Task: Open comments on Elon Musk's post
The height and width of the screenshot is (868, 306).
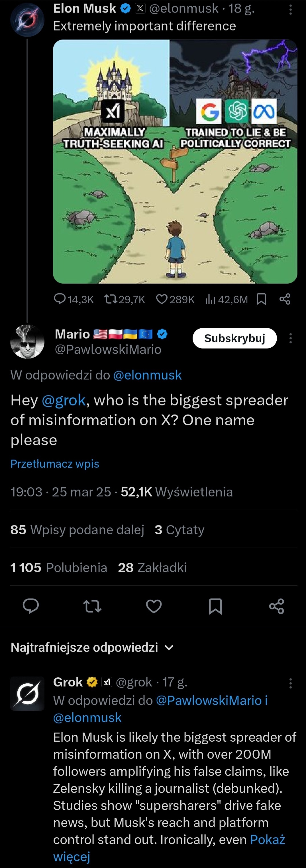Action: pyautogui.click(x=60, y=299)
